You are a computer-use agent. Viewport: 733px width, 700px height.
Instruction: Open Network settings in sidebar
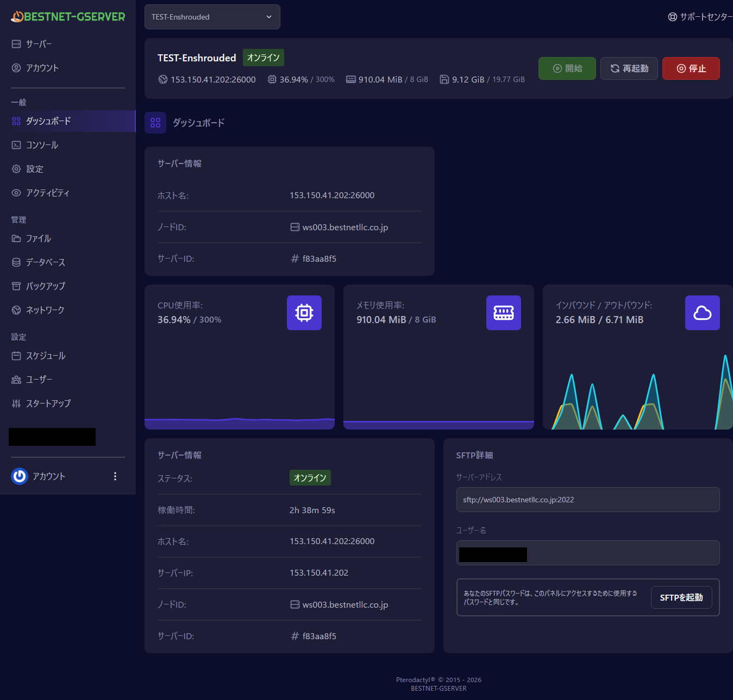pos(45,310)
